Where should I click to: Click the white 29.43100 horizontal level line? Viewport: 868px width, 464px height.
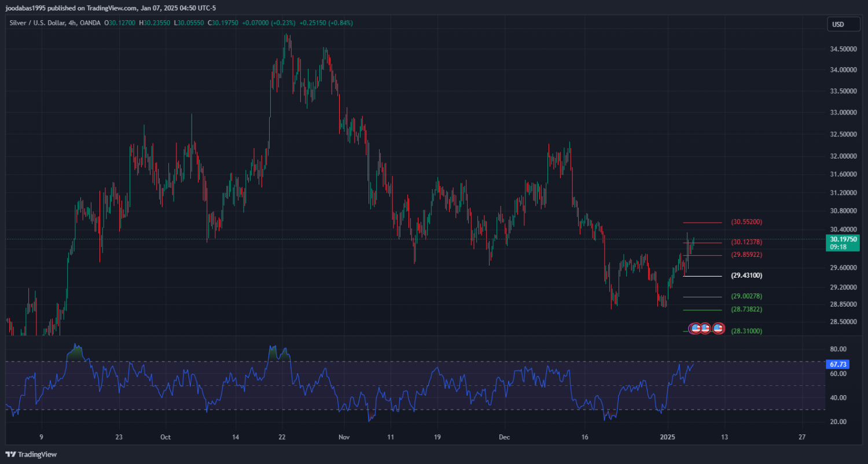coord(703,276)
